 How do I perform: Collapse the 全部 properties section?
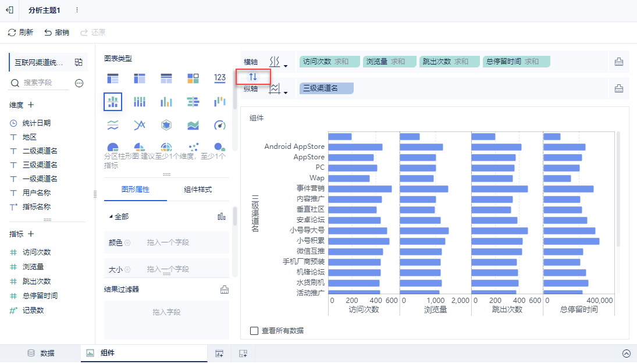pos(111,216)
